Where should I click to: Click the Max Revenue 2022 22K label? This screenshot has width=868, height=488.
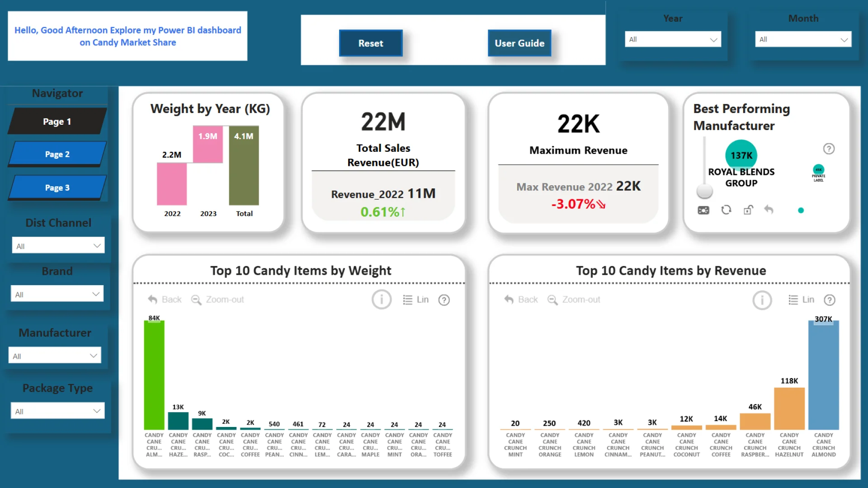coord(578,186)
